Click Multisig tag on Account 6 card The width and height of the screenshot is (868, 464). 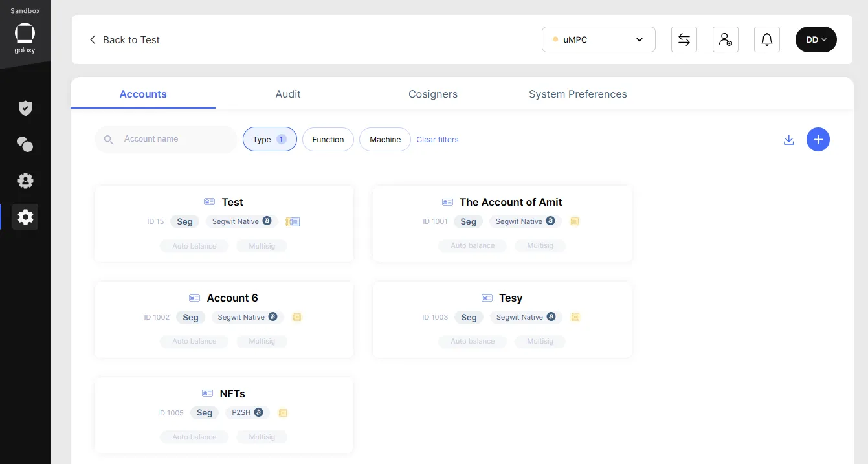(x=262, y=342)
